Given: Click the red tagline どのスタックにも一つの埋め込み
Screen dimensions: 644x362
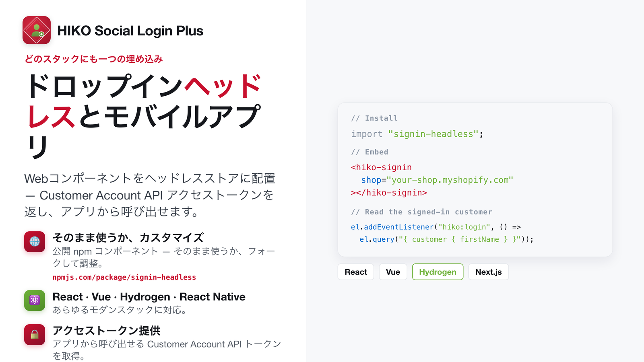Looking at the screenshot, I should (93, 59).
